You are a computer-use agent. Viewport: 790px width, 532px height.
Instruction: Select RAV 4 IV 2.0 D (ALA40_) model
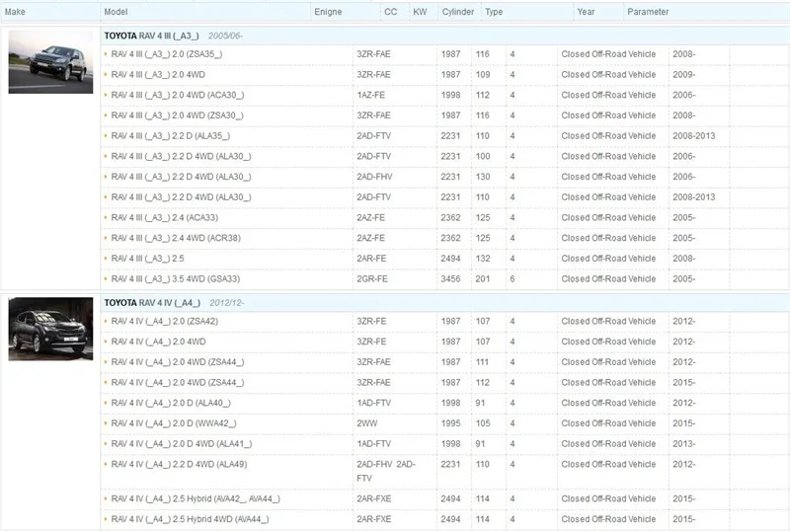point(171,403)
